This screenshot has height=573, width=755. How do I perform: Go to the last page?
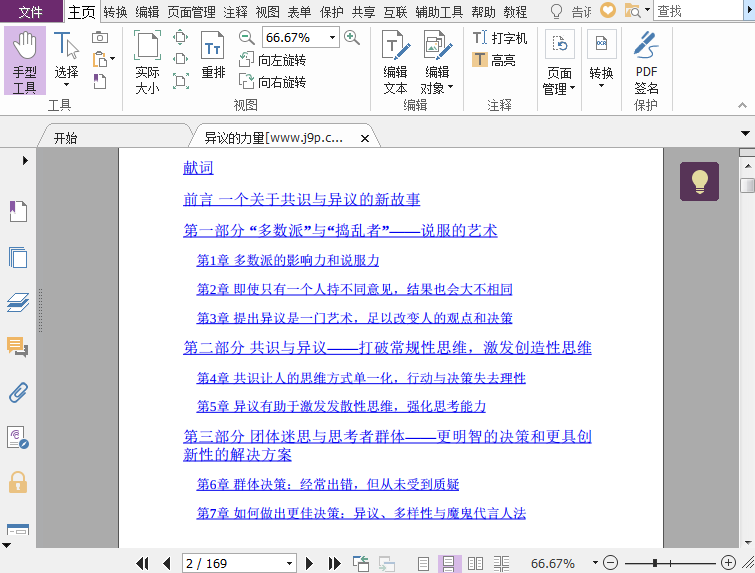pos(334,563)
